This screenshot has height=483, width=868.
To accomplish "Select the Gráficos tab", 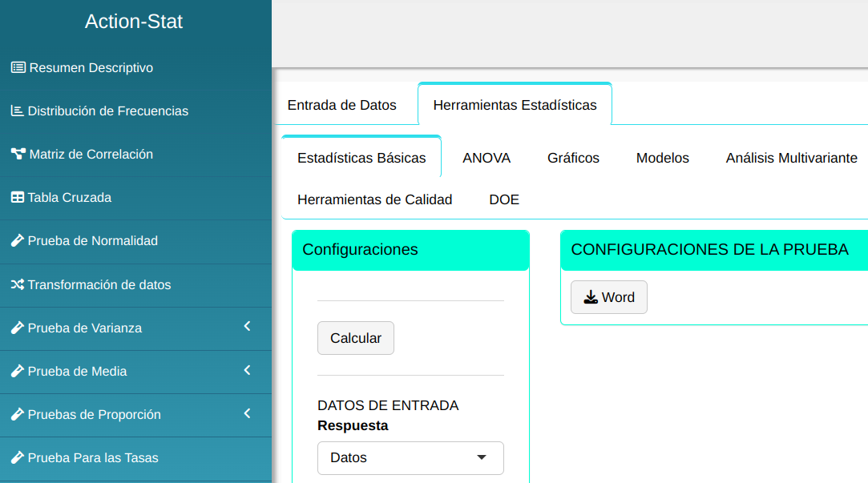I will pos(573,158).
